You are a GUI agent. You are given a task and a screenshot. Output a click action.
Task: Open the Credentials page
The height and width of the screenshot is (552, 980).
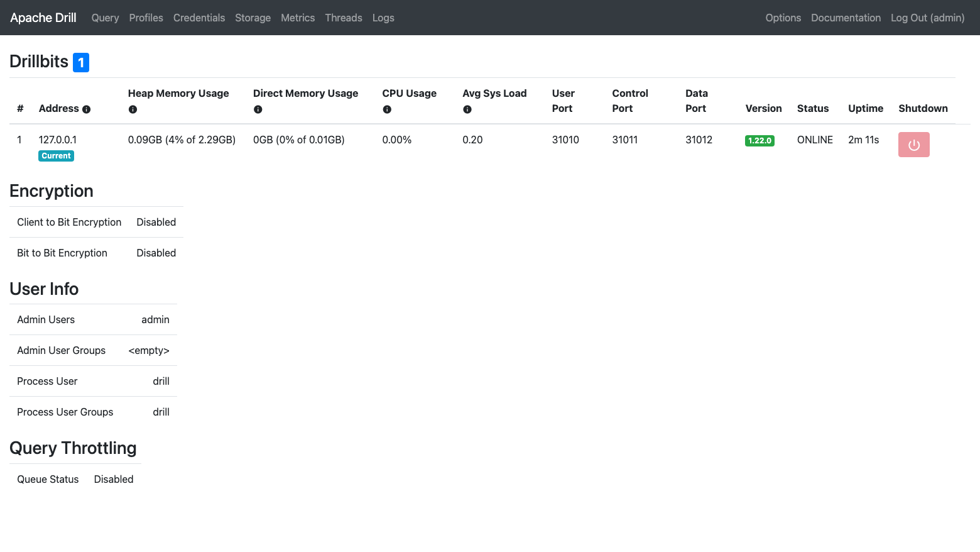tap(199, 18)
